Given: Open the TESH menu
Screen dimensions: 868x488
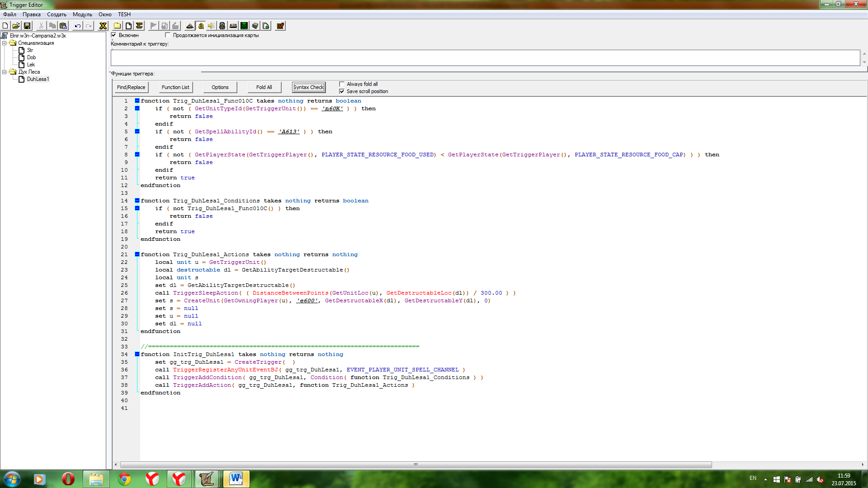Looking at the screenshot, I should pyautogui.click(x=124, y=14).
